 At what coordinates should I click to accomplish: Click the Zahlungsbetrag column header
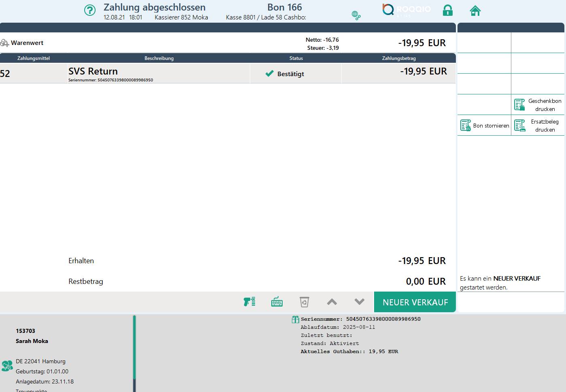coord(398,58)
